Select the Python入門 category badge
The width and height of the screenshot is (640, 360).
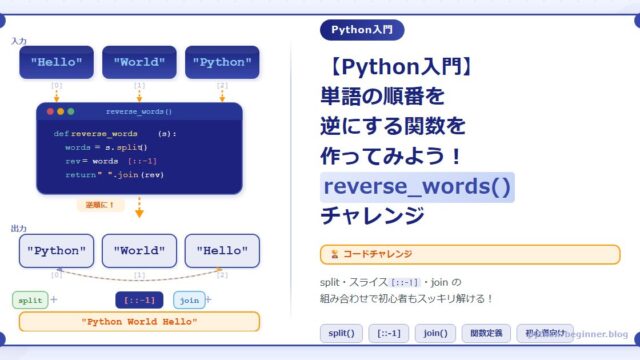[x=362, y=30]
